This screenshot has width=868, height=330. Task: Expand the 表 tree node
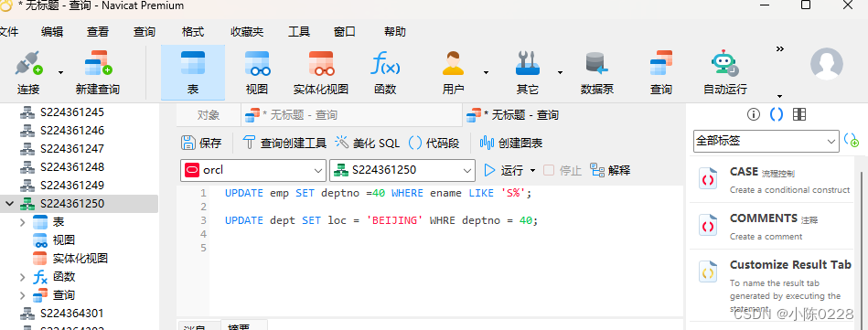[23, 222]
